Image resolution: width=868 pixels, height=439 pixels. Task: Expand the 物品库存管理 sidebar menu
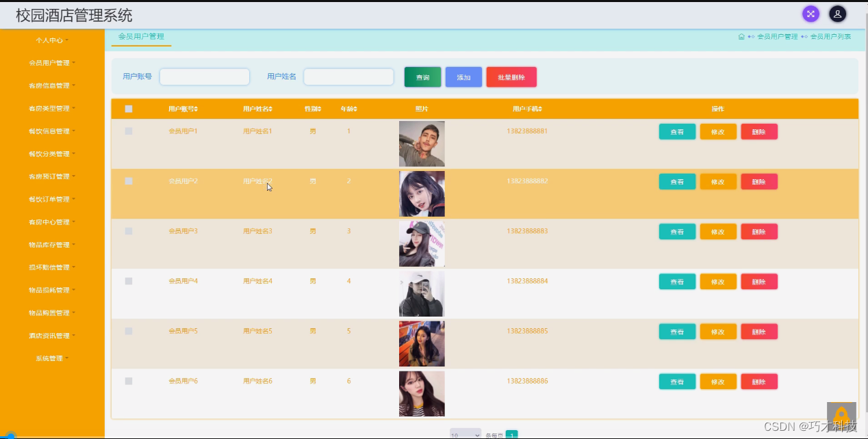pos(52,245)
